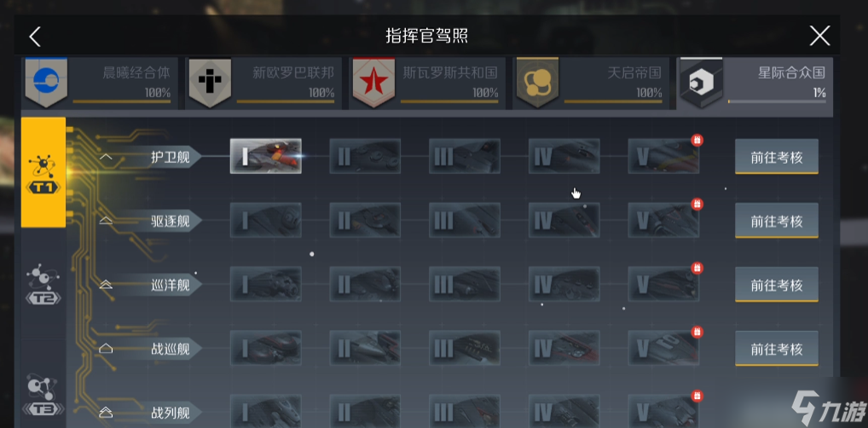Screen dimensions: 868x428
Task: Click 前往考核 button for 护卫舰
Action: pos(777,157)
